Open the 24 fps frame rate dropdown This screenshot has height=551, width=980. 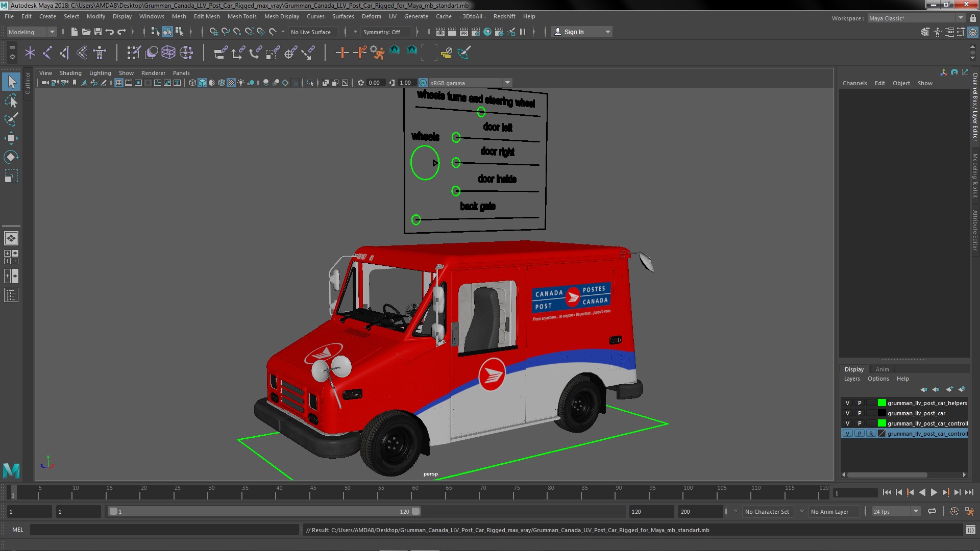tap(896, 512)
